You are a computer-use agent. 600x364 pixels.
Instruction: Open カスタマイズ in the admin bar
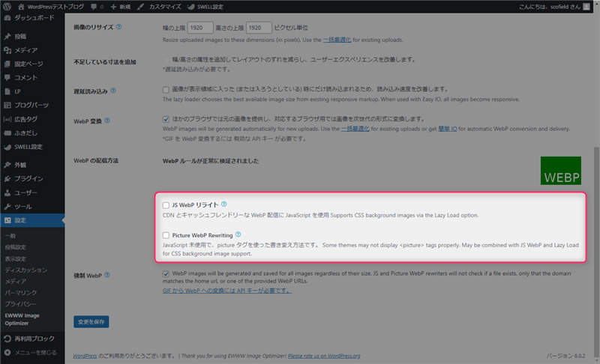(159, 7)
